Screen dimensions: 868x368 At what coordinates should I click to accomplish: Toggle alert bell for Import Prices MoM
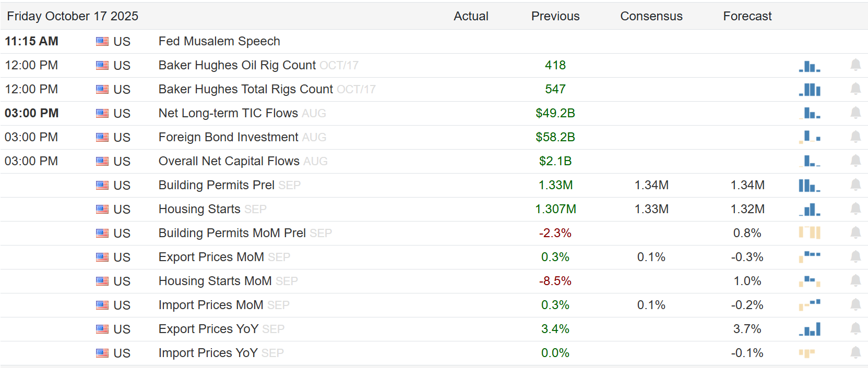click(855, 305)
